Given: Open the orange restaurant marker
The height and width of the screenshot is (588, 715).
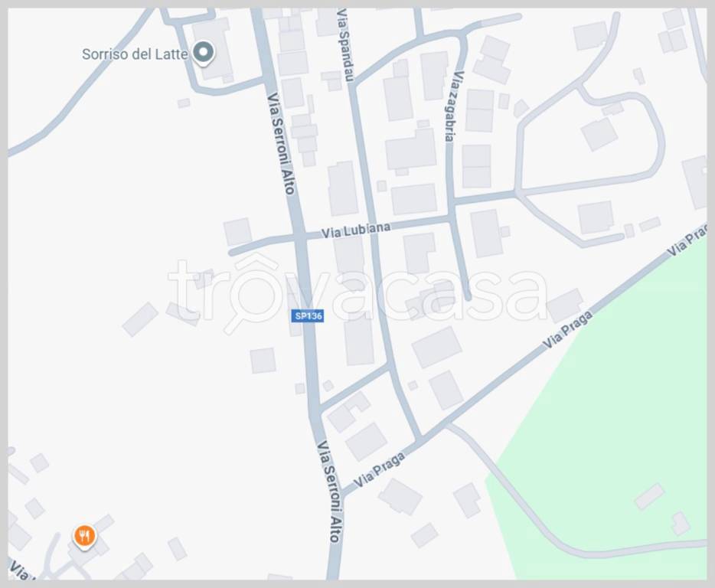Looking at the screenshot, I should pyautogui.click(x=84, y=535).
